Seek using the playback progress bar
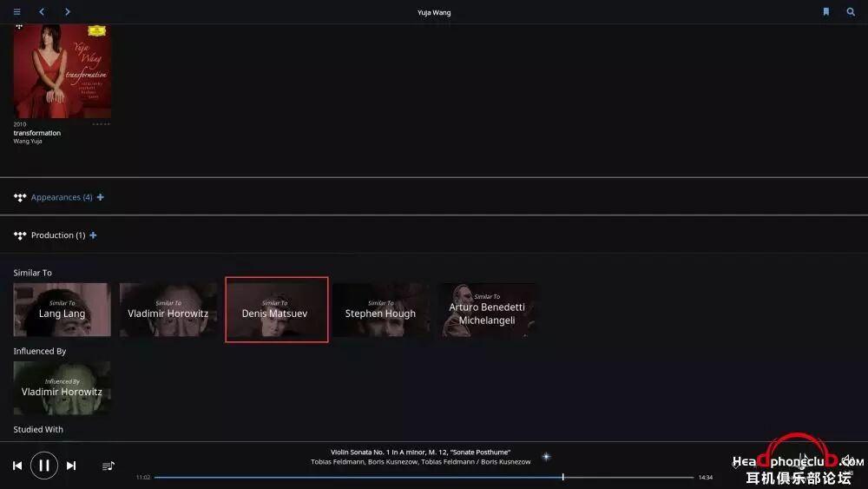Image resolution: width=868 pixels, height=489 pixels. 424,477
